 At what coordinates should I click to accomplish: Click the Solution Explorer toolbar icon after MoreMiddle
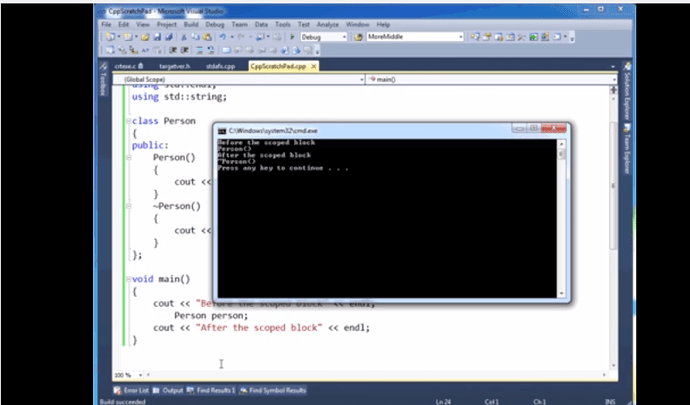pos(475,37)
